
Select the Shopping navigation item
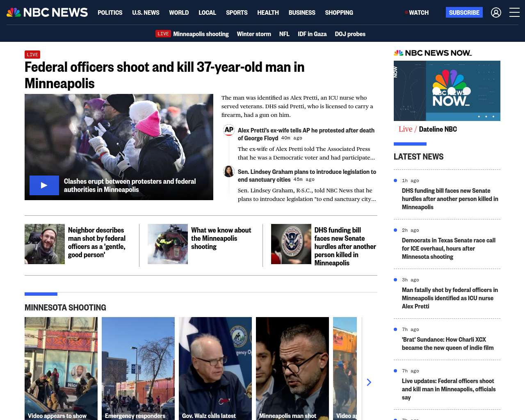tap(339, 13)
